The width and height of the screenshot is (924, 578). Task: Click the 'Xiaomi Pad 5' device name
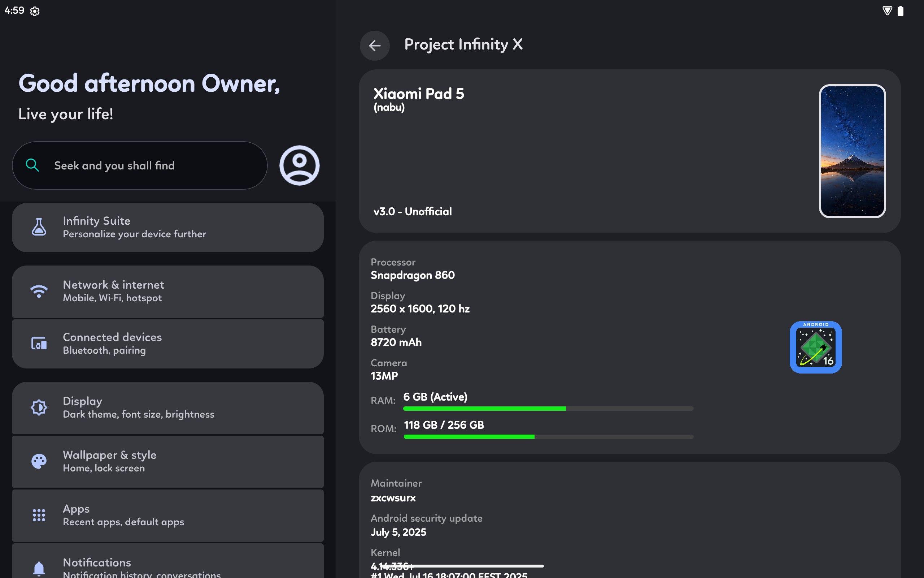[418, 94]
